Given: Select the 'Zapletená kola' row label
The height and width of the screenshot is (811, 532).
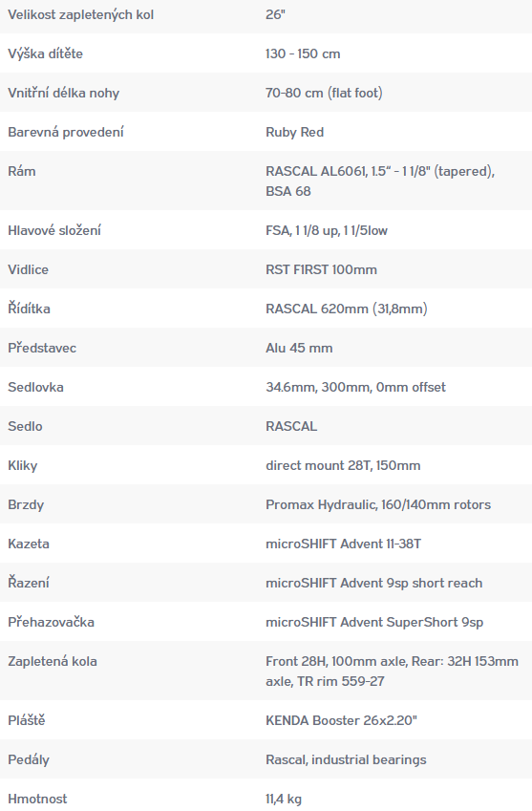Looking at the screenshot, I should click(x=53, y=661).
